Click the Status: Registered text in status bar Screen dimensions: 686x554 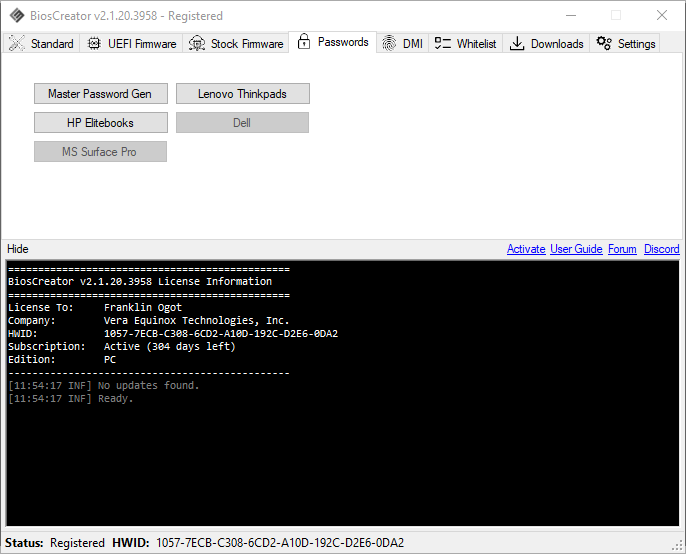[x=55, y=543]
